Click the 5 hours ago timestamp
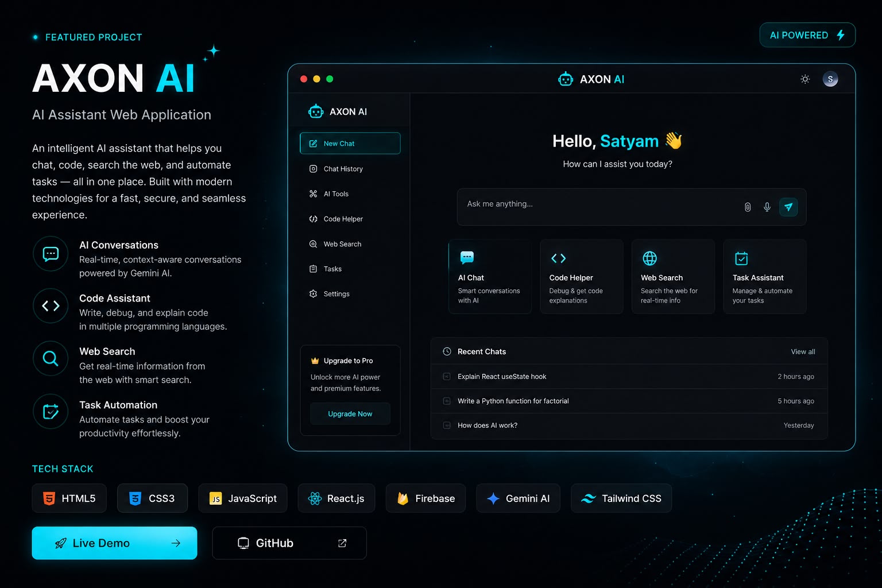This screenshot has height=588, width=882. 796,401
